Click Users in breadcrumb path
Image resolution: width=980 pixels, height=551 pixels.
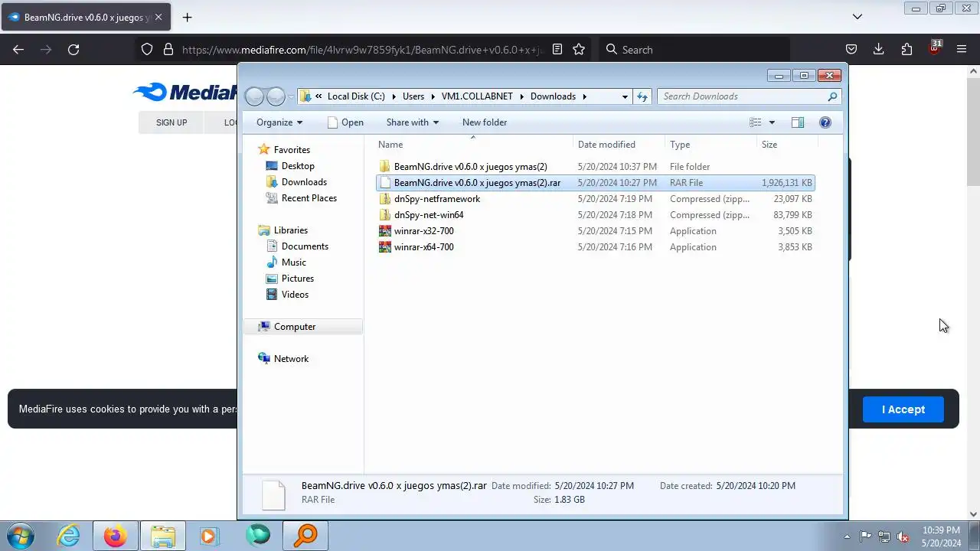(x=413, y=96)
